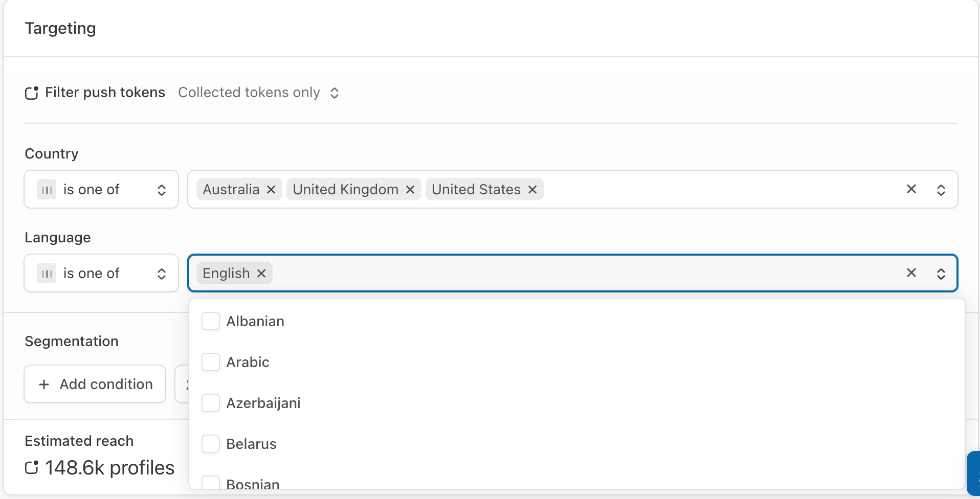The width and height of the screenshot is (980, 499).
Task: Click the Filter push tokens icon
Action: [x=32, y=93]
